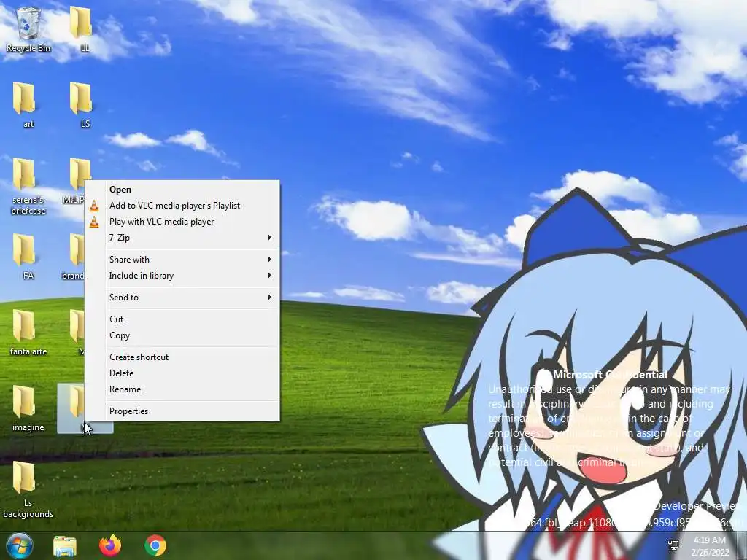This screenshot has width=747, height=560.
Task: Choose Properties from the context menu
Action: pyautogui.click(x=182, y=411)
